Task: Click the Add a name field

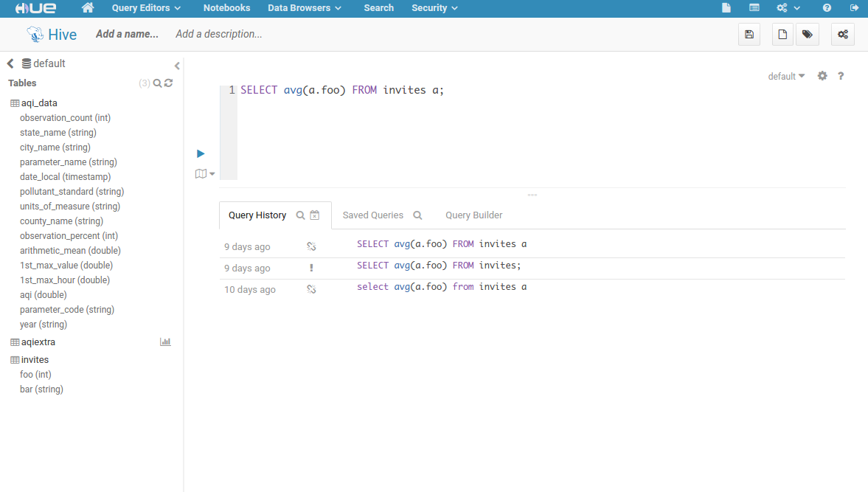Action: click(x=127, y=34)
